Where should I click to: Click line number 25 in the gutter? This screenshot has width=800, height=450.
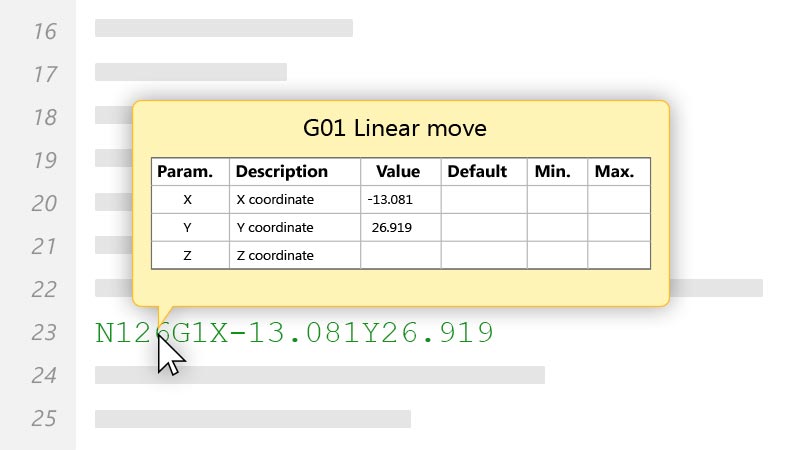(x=44, y=418)
